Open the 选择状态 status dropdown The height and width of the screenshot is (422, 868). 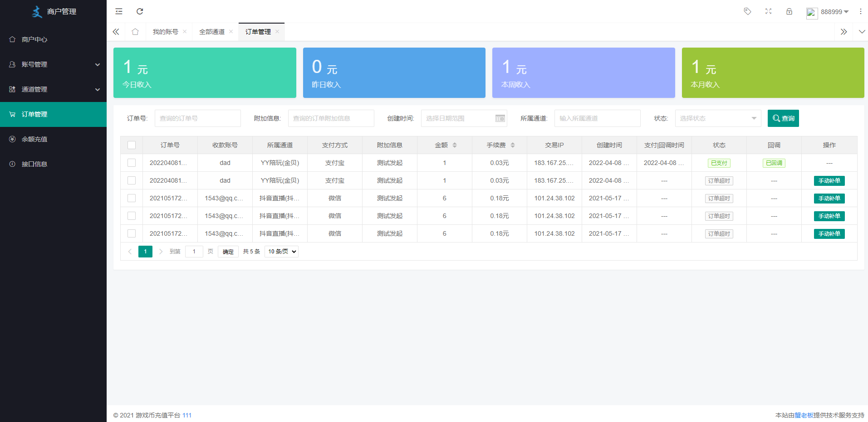coord(718,118)
